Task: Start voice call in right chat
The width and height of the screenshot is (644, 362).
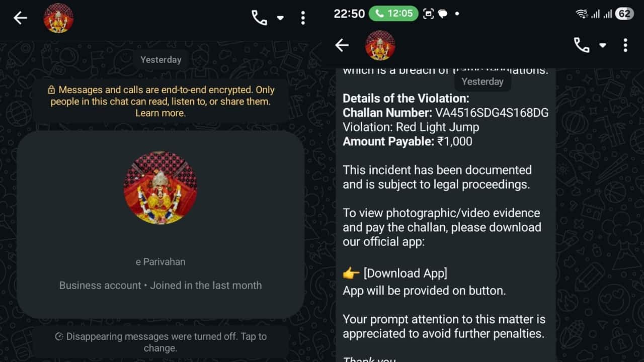Action: tap(582, 45)
